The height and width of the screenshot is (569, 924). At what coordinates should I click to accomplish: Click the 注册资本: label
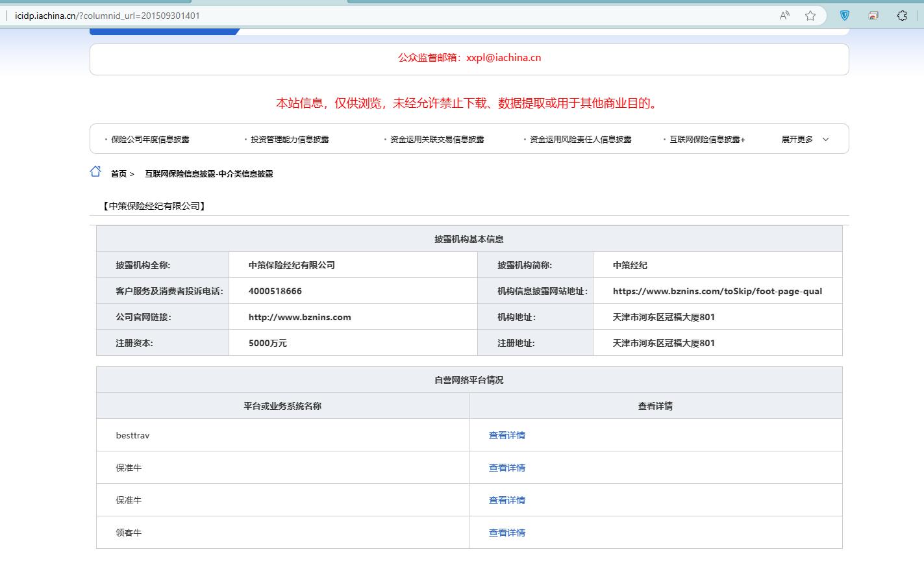click(134, 343)
